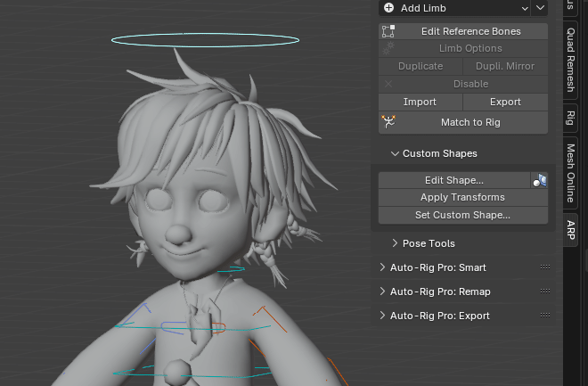588x386 pixels.
Task: Click Set Custom Shape button
Action: pyautogui.click(x=462, y=215)
